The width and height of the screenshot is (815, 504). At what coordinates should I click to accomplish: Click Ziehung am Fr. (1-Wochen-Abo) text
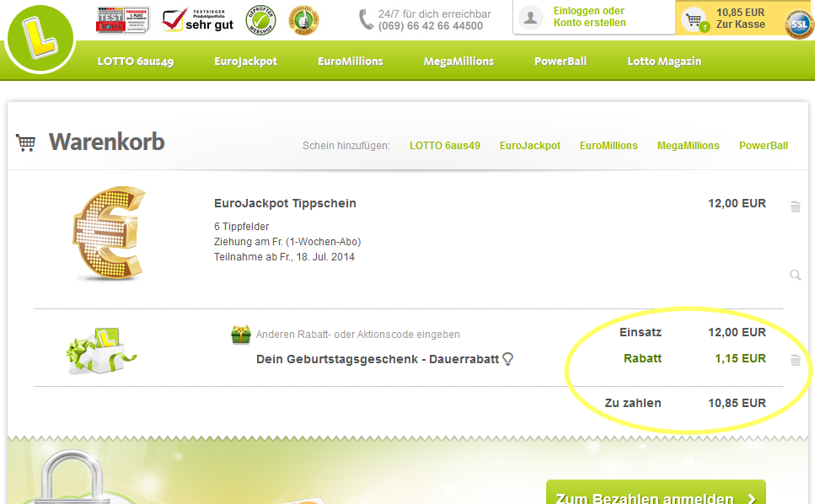point(287,242)
